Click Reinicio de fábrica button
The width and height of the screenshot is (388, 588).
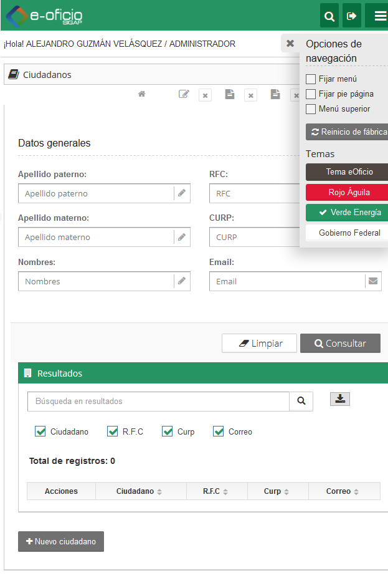click(x=347, y=132)
